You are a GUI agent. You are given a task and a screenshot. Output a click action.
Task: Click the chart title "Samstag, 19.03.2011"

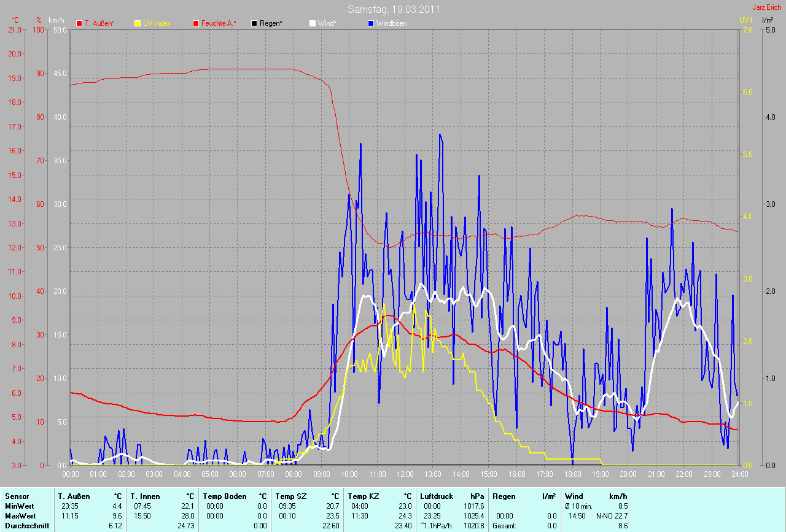coord(394,9)
